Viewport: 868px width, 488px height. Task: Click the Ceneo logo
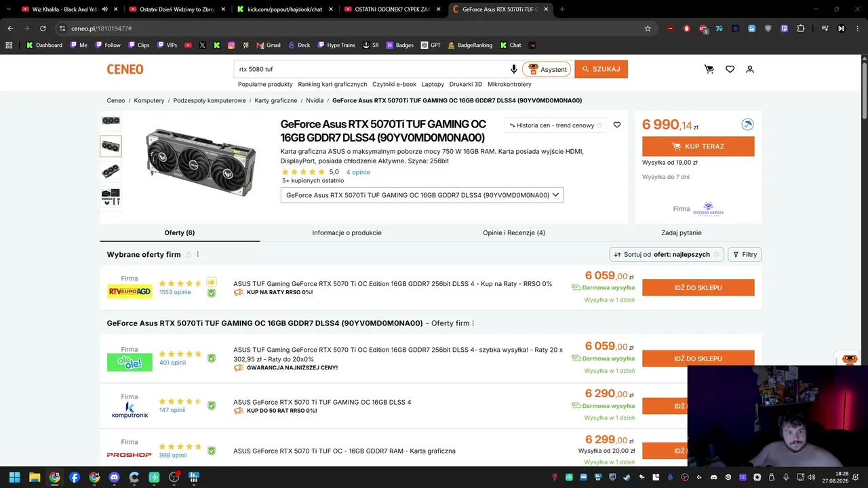click(x=125, y=69)
